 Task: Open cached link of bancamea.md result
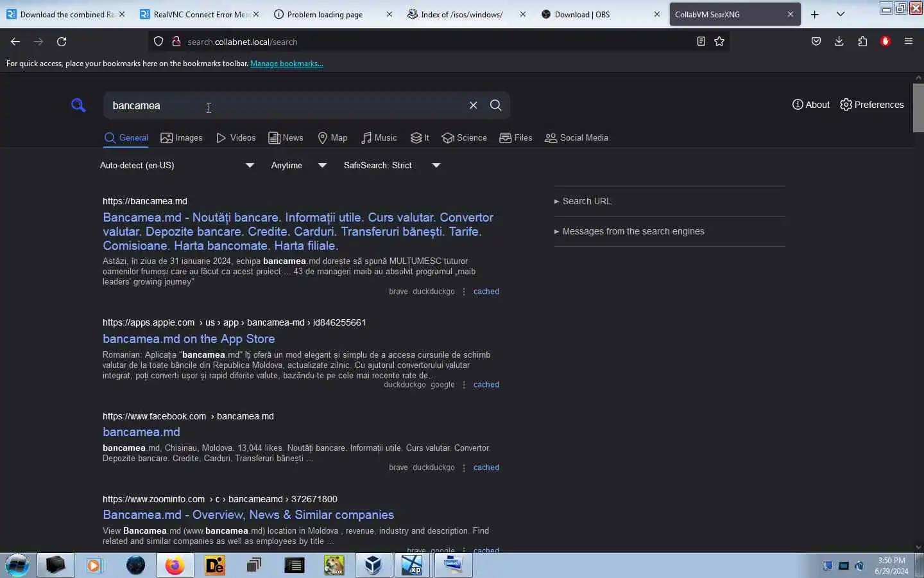(x=486, y=292)
